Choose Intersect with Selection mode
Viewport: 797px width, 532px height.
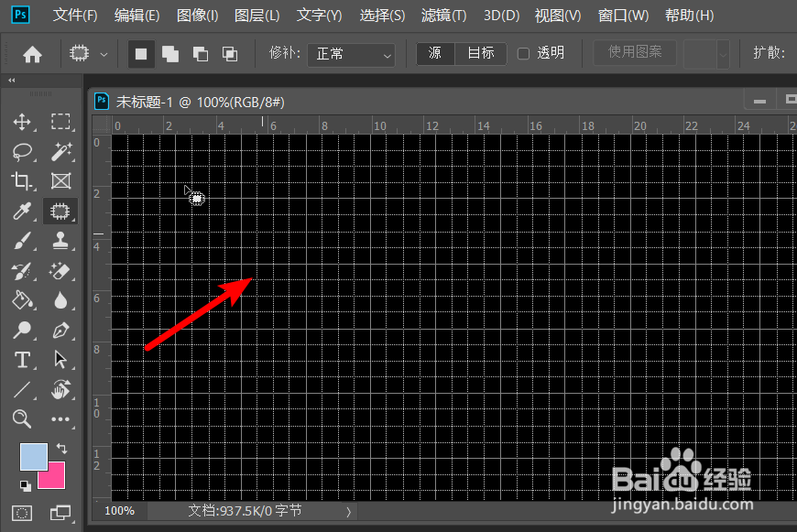pyautogui.click(x=230, y=54)
